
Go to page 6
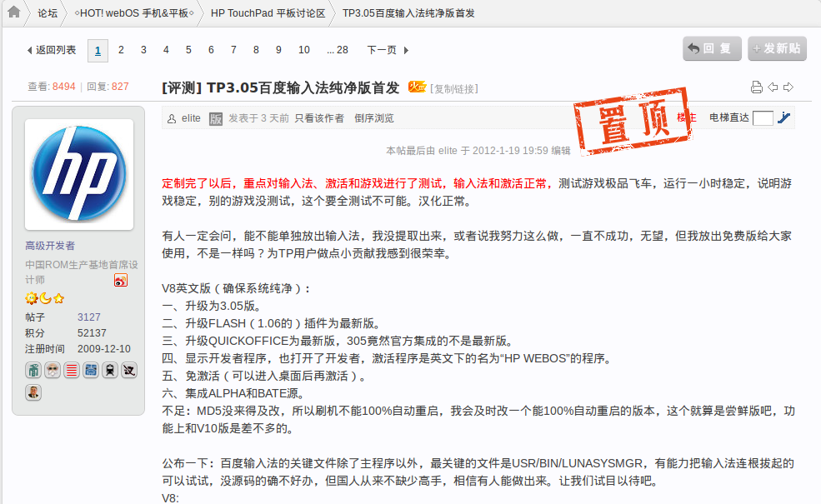point(211,50)
